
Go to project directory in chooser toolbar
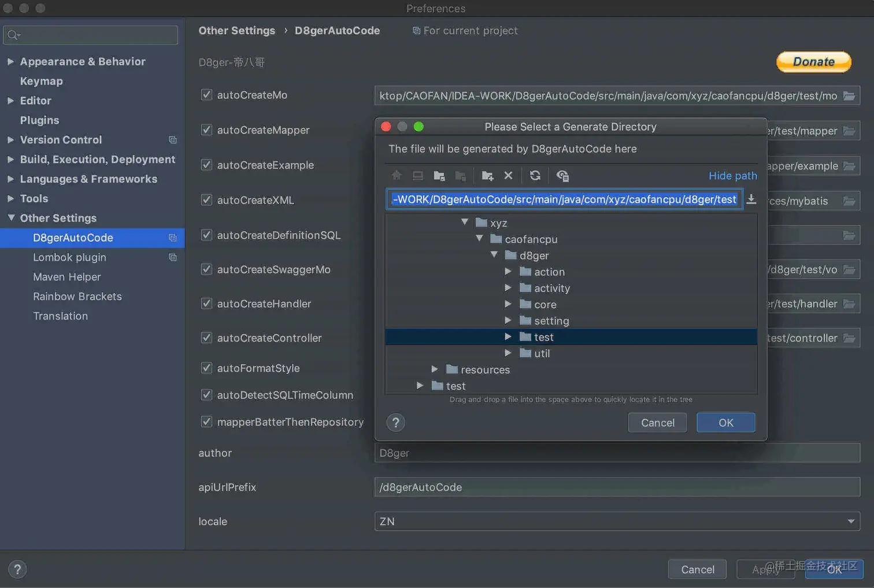pyautogui.click(x=439, y=175)
